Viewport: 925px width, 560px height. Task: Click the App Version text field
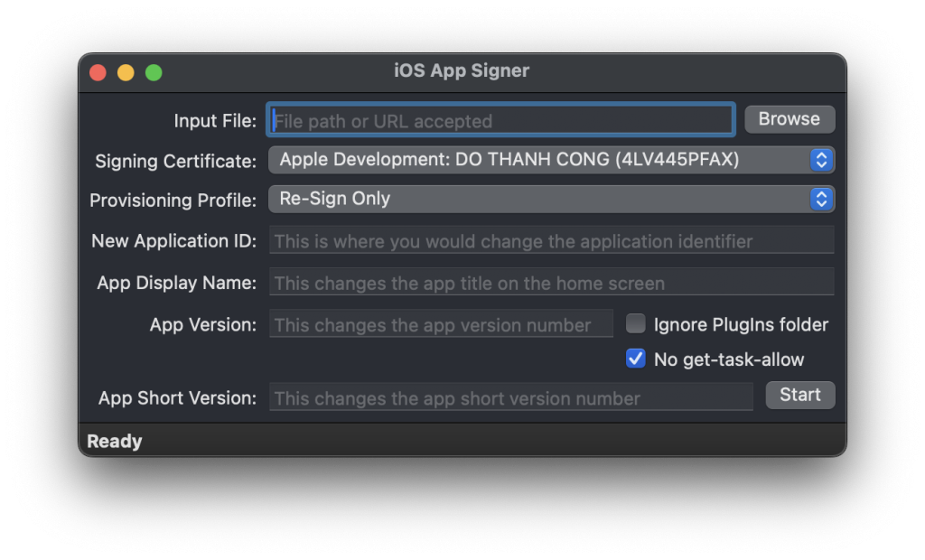point(441,324)
